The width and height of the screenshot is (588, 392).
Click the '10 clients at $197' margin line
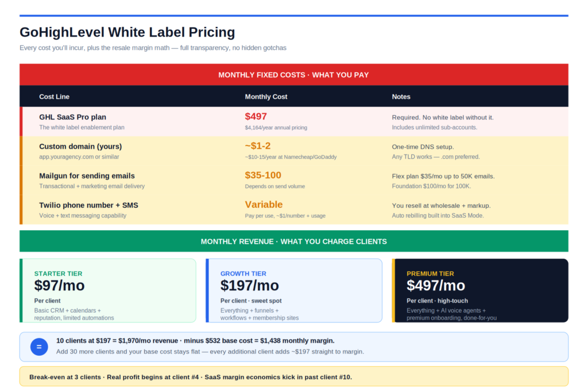[x=195, y=341]
